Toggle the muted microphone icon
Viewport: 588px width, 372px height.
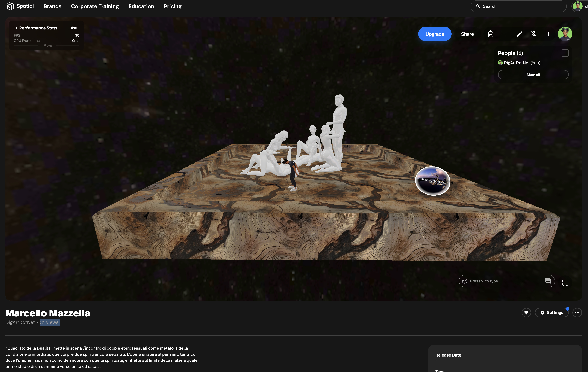coord(534,34)
